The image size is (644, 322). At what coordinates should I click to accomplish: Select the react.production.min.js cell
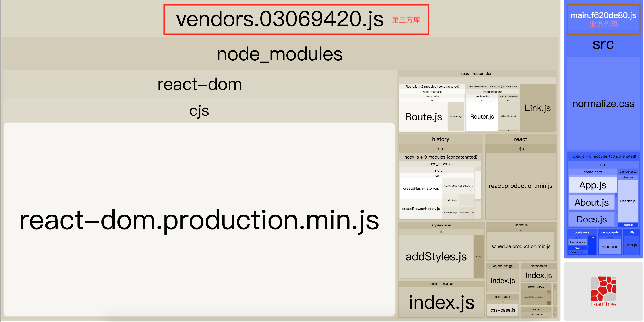[x=520, y=186]
